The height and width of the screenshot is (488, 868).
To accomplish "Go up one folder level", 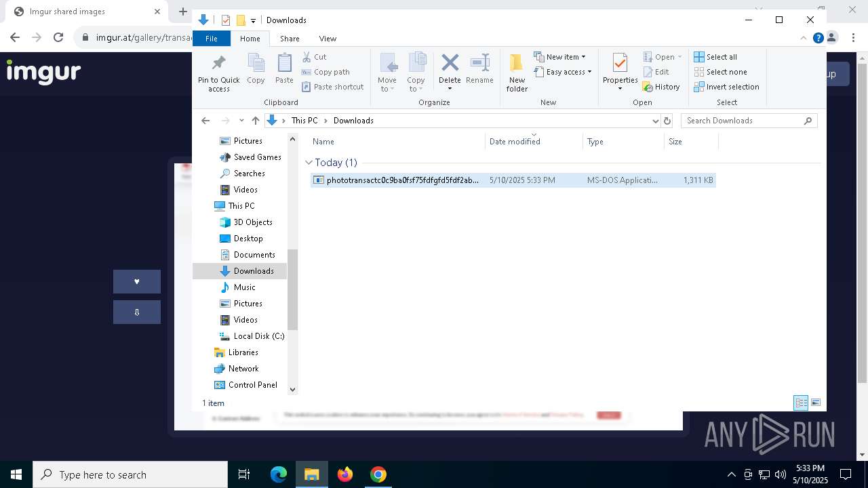I will tap(255, 121).
